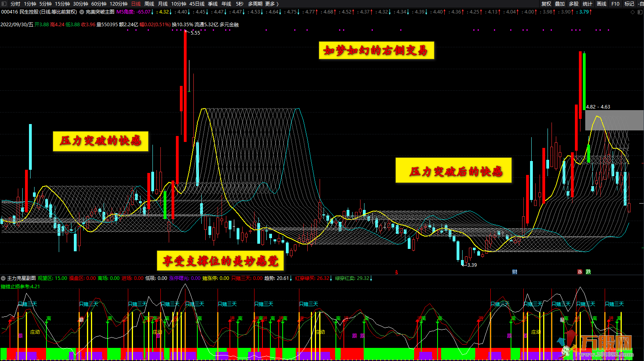Open the 画线 drawing tools
The height and width of the screenshot is (361, 644).
coord(602,4)
